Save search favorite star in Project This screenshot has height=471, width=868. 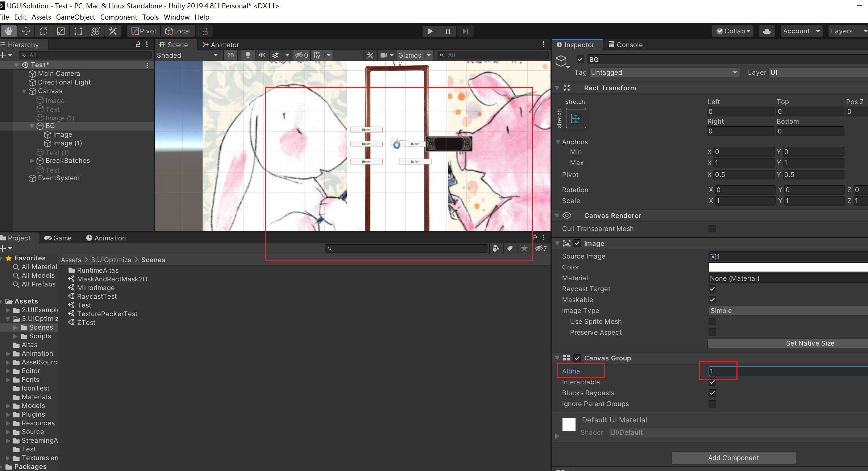click(x=524, y=248)
